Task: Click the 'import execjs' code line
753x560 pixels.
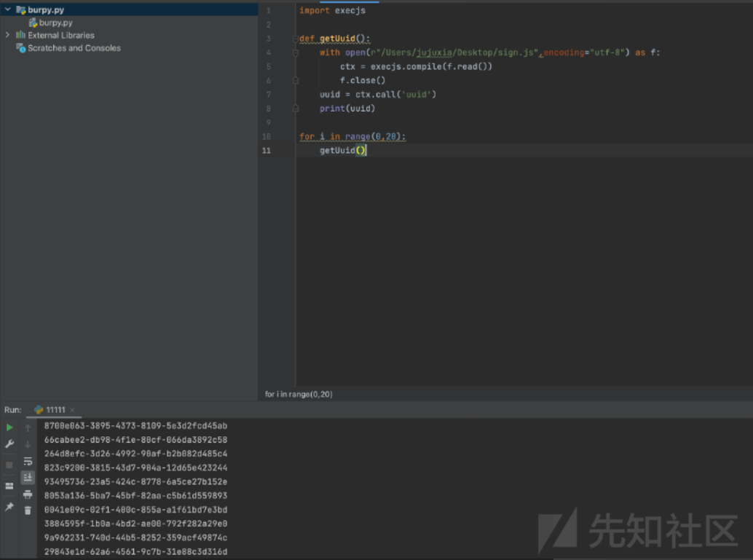Action: pyautogui.click(x=332, y=11)
